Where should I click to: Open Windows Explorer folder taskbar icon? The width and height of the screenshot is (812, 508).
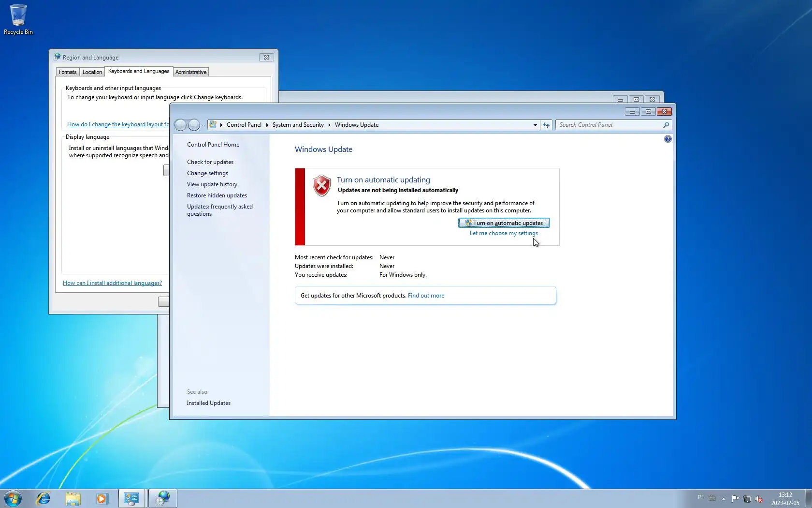coord(73,498)
